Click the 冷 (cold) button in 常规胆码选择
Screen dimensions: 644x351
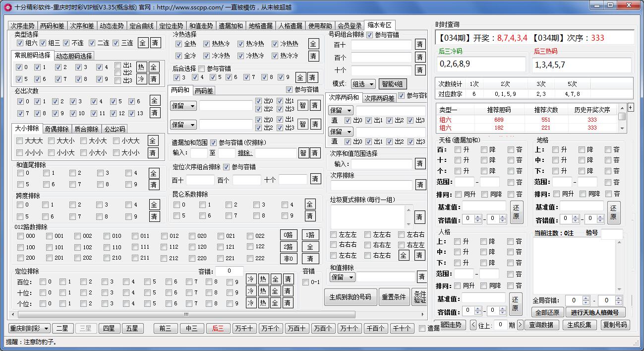(141, 79)
